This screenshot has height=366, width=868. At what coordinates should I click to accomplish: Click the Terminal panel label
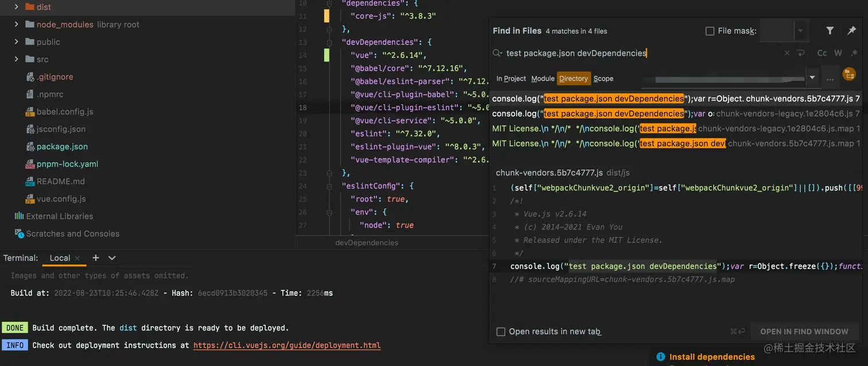21,258
